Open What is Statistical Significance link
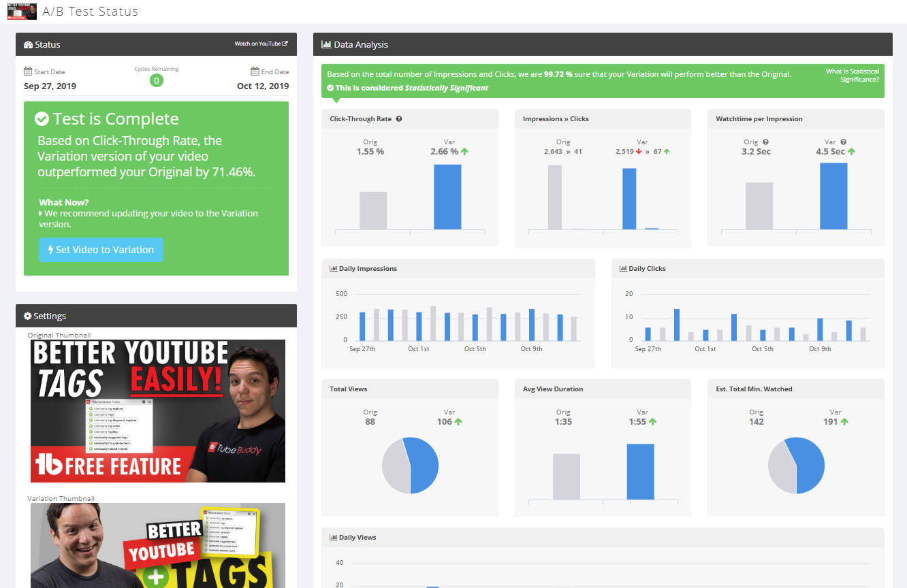 (x=852, y=76)
